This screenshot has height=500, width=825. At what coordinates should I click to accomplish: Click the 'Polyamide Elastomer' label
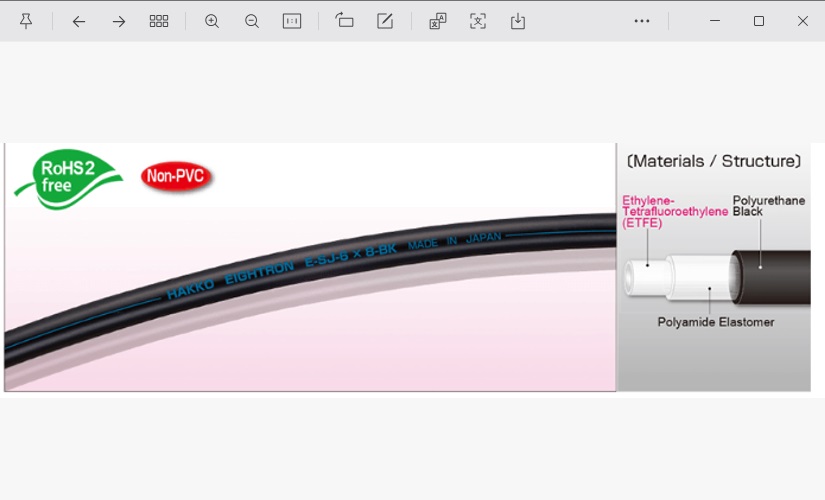(716, 322)
